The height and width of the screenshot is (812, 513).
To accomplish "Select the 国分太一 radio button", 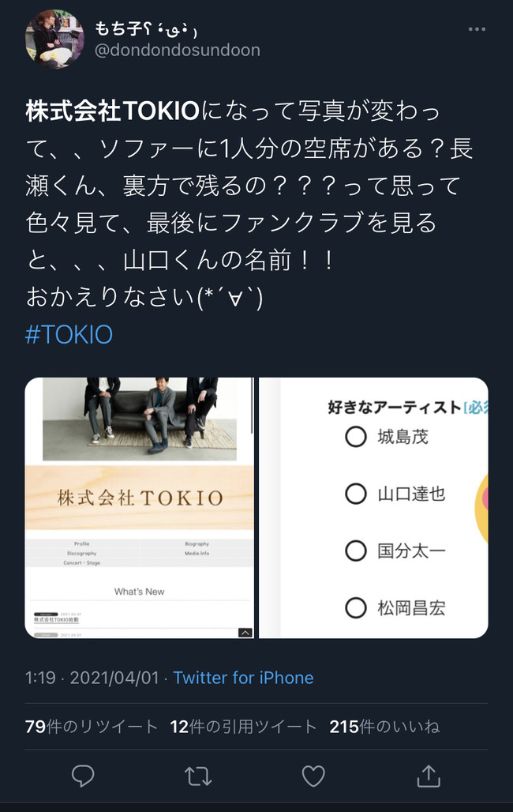I will coord(356,551).
